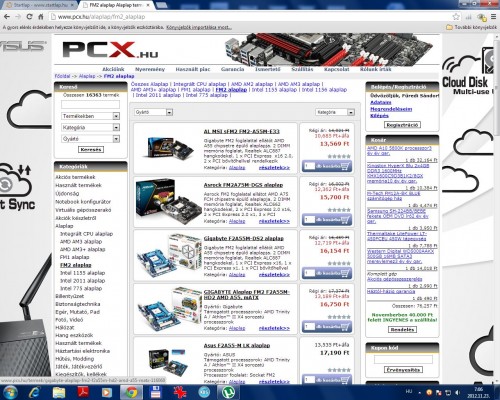The height and width of the screenshot is (400, 500).
Task: Open the További könyvjelzők folder
Action: [471, 27]
